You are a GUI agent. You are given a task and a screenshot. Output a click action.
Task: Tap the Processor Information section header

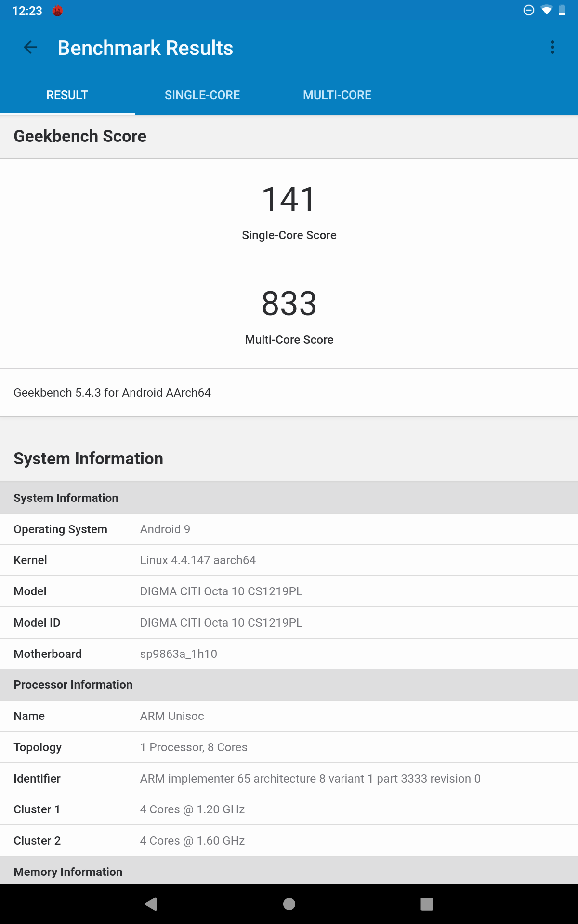coord(289,684)
